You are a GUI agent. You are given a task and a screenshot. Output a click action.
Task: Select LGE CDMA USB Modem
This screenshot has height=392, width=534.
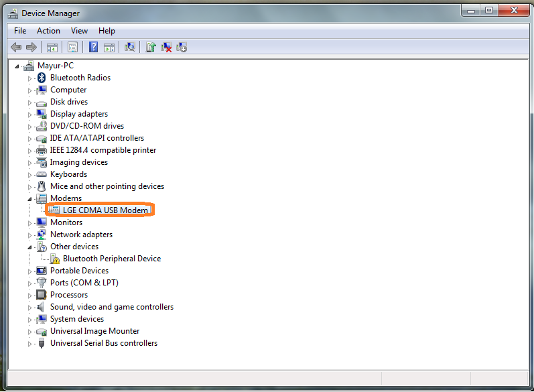105,210
